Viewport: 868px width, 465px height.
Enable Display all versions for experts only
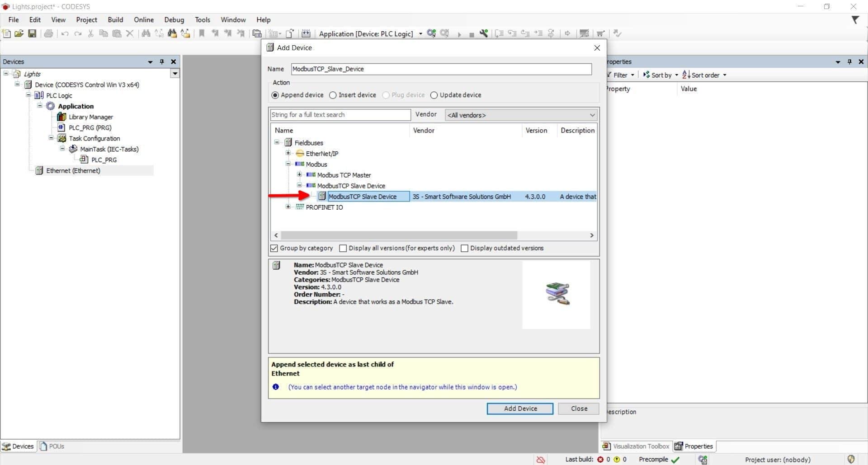click(343, 248)
